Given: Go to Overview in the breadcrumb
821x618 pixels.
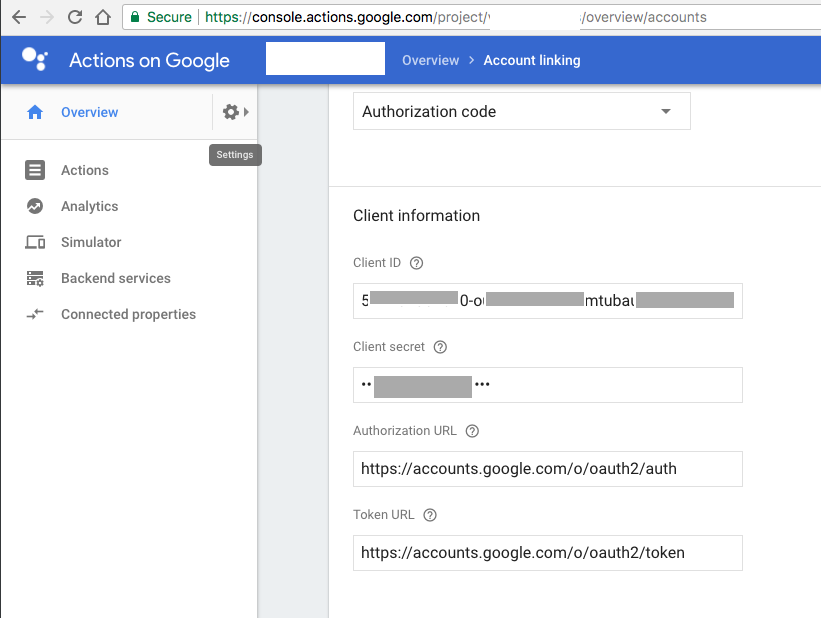Looking at the screenshot, I should [x=430, y=60].
